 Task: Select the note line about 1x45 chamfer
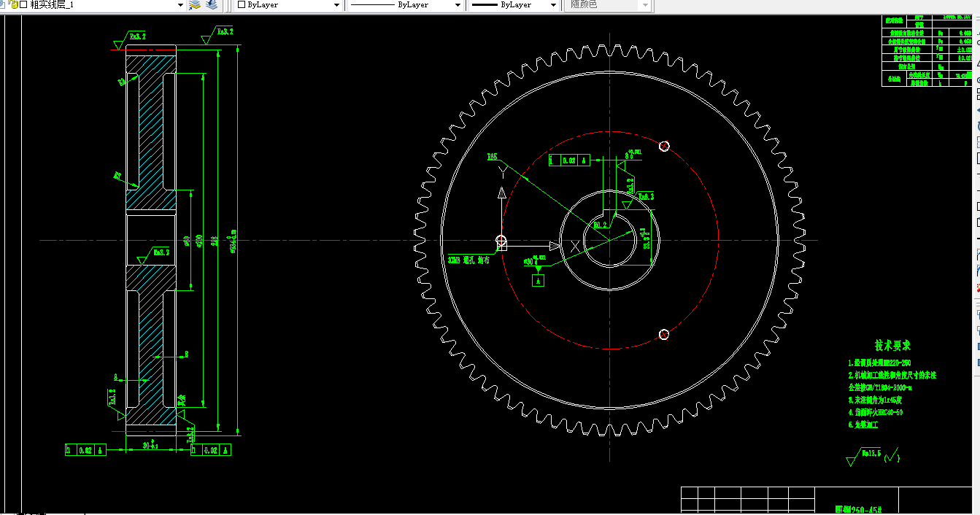pos(875,400)
